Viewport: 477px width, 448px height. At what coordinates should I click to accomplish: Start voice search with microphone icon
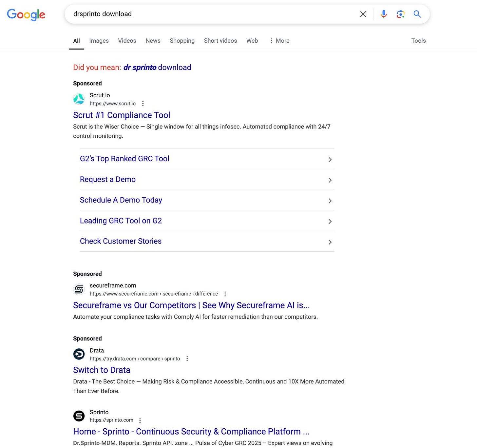[384, 14]
